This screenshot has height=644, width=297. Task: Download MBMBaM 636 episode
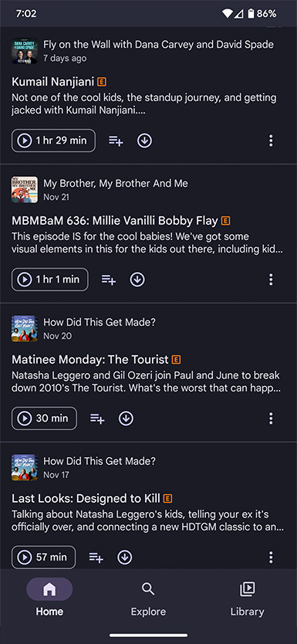tap(137, 280)
